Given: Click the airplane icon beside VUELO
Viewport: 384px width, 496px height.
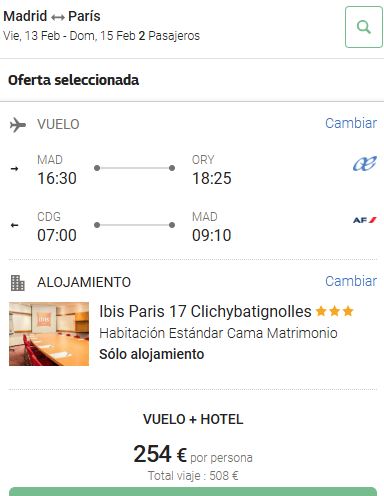Looking at the screenshot, I should [18, 125].
